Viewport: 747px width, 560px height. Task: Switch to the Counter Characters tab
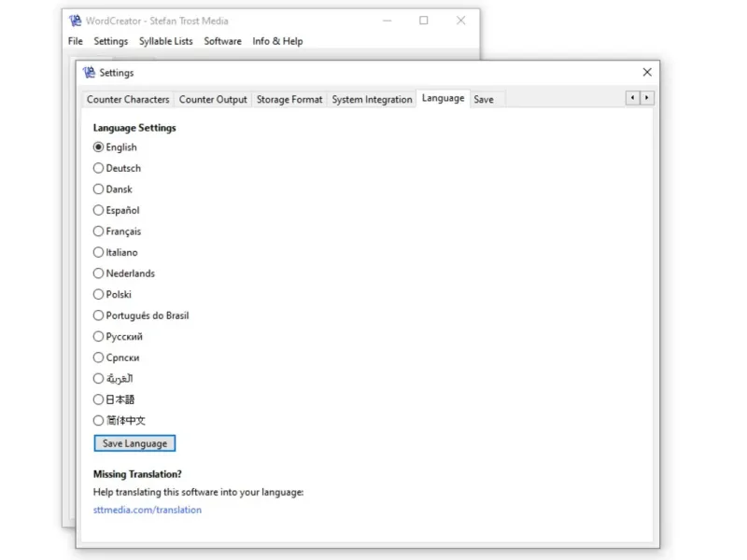click(x=128, y=100)
